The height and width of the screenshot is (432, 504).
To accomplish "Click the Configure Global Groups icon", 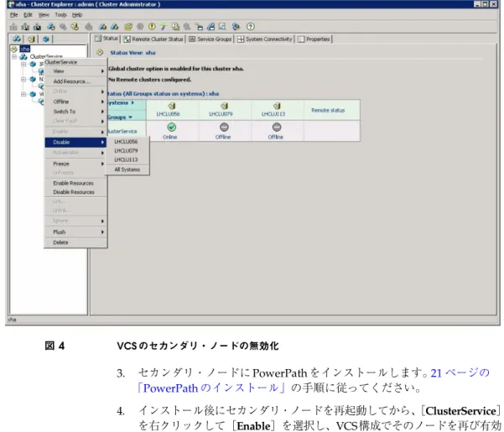I will tap(210, 27).
